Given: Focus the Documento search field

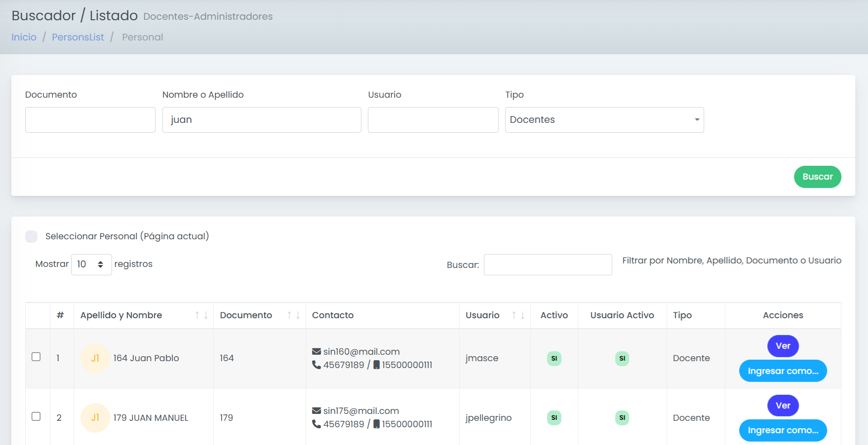Looking at the screenshot, I should (x=90, y=120).
